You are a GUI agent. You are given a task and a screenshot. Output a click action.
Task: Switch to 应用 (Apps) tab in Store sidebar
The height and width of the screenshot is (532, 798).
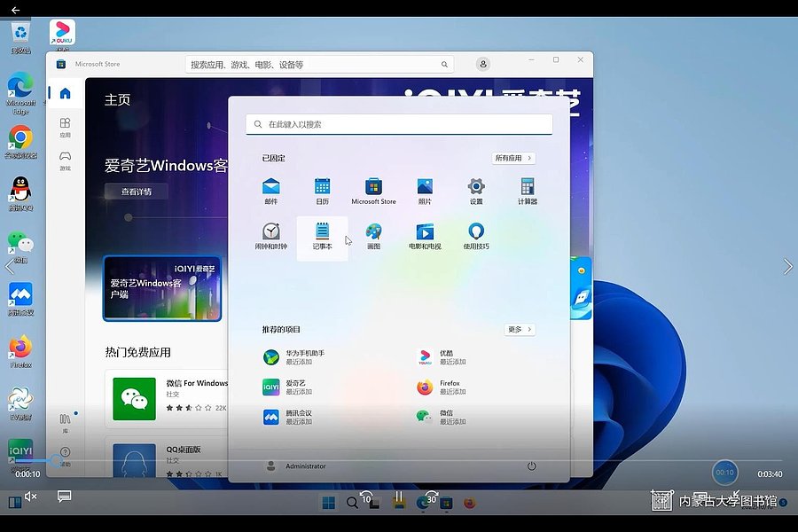[x=65, y=128]
